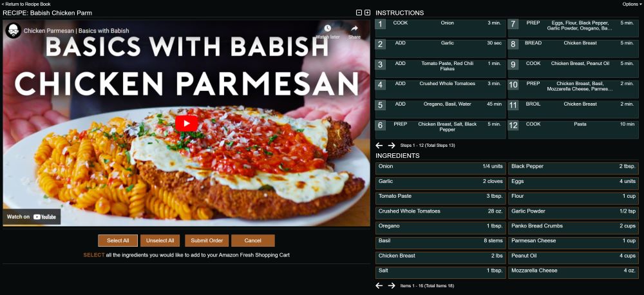The width and height of the screenshot is (644, 295).
Task: Shrink video with the minus icon
Action: 359,13
